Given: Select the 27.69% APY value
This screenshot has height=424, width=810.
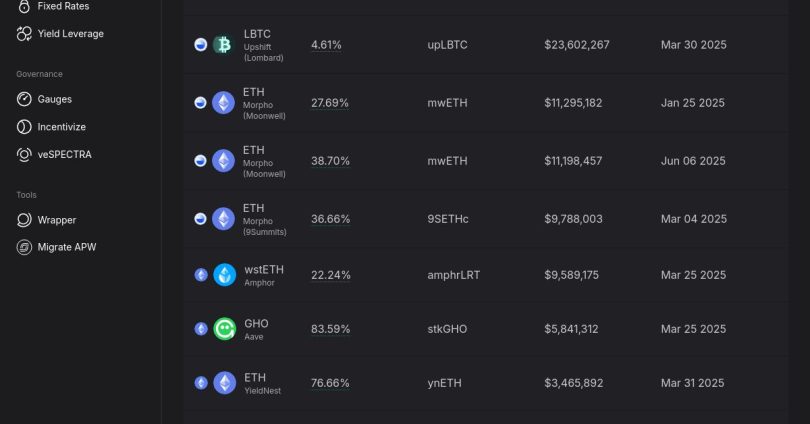Looking at the screenshot, I should pos(329,102).
